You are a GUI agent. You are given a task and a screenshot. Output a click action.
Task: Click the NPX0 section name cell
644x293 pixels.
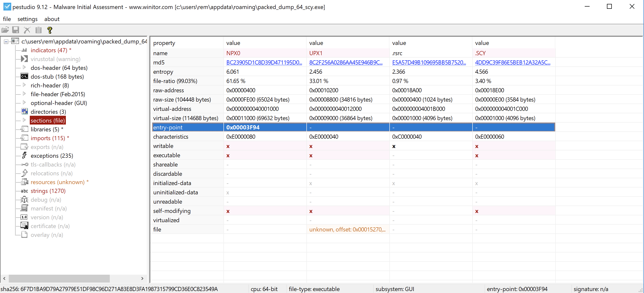coord(264,53)
